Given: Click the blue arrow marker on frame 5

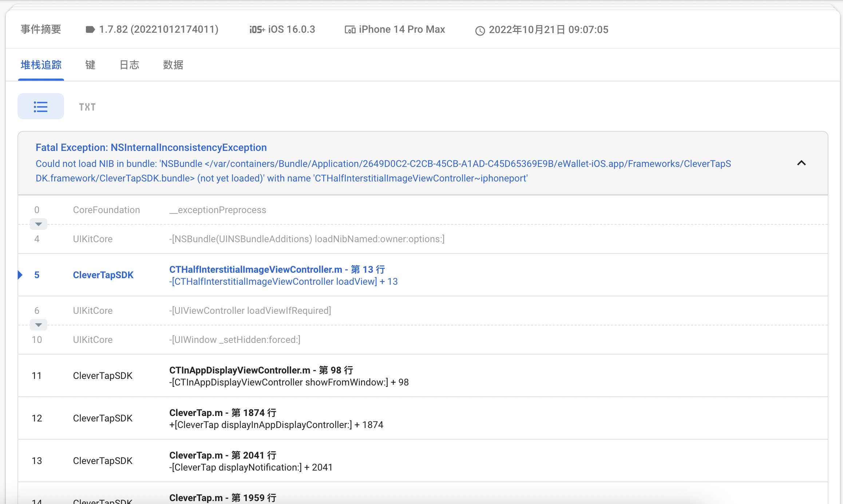Looking at the screenshot, I should click(x=20, y=275).
